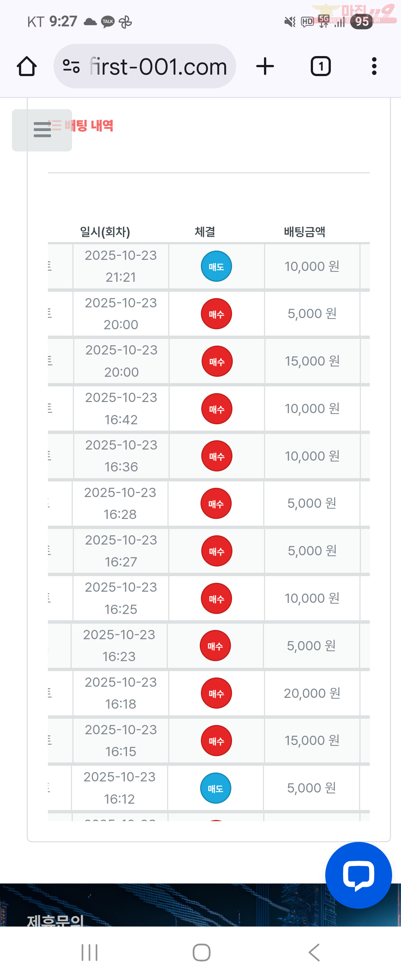Tap the 20,000 원 bet amount cell

pos(312,693)
